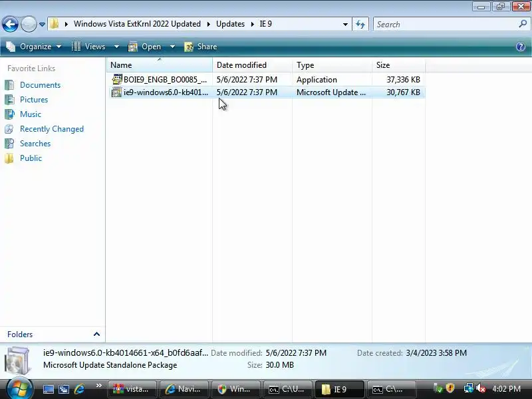Screen dimensions: 532x399
Task: Refresh the folder view
Action: tap(360, 24)
